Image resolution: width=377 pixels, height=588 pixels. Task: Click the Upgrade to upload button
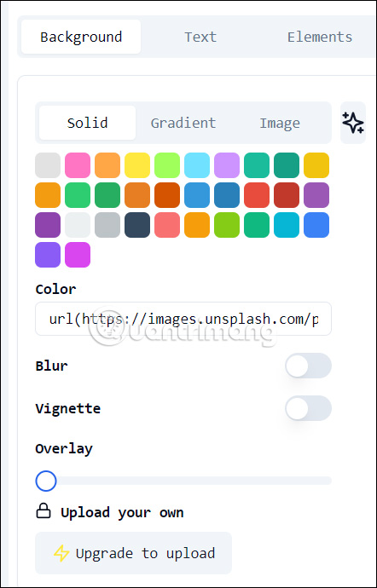click(134, 553)
